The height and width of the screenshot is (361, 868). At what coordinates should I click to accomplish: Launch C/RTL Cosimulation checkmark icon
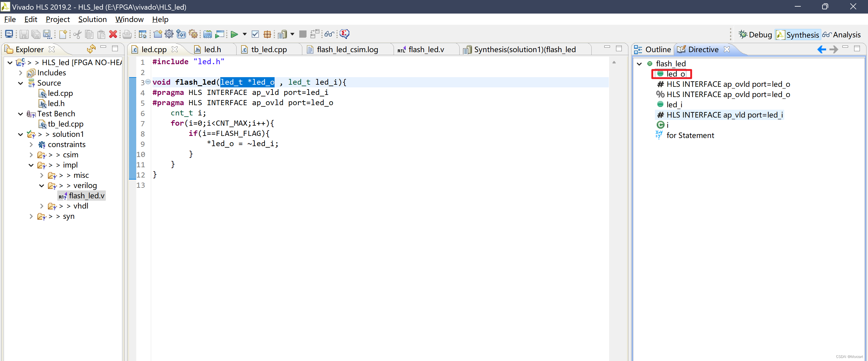pos(255,34)
